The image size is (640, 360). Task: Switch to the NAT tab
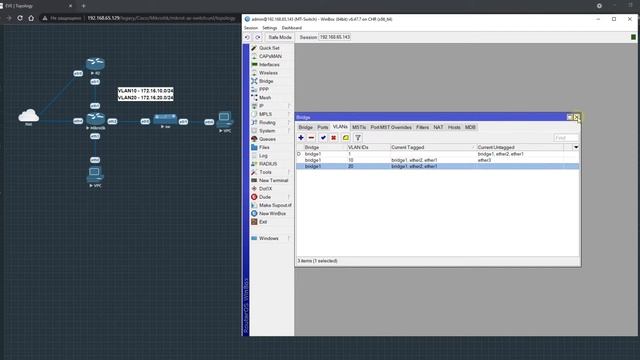click(x=438, y=127)
